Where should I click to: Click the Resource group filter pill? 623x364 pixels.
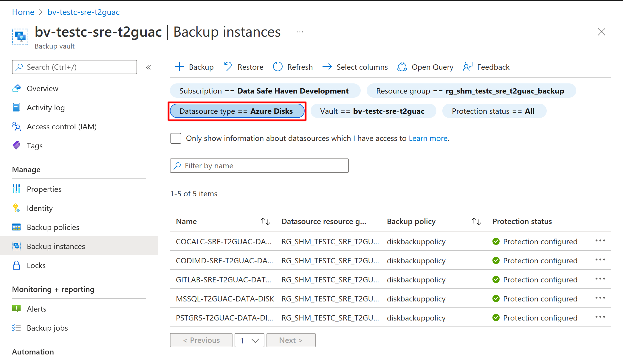coord(471,91)
